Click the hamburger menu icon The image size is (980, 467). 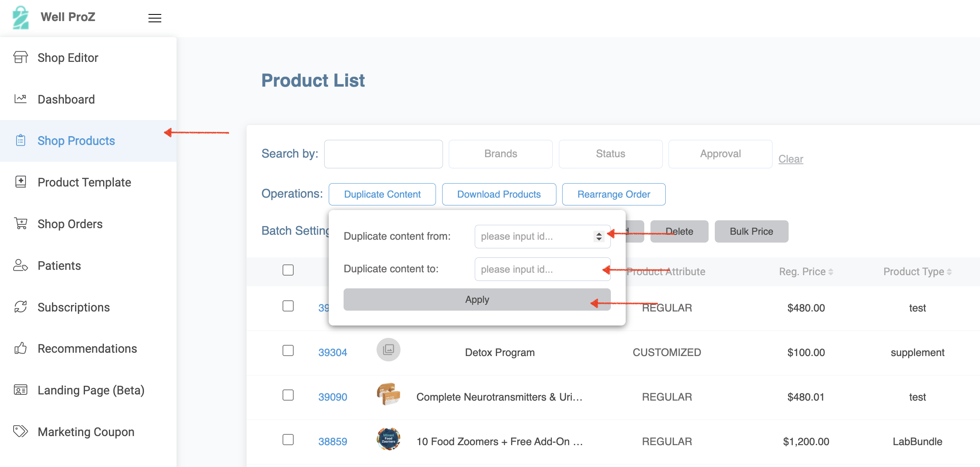point(155,18)
